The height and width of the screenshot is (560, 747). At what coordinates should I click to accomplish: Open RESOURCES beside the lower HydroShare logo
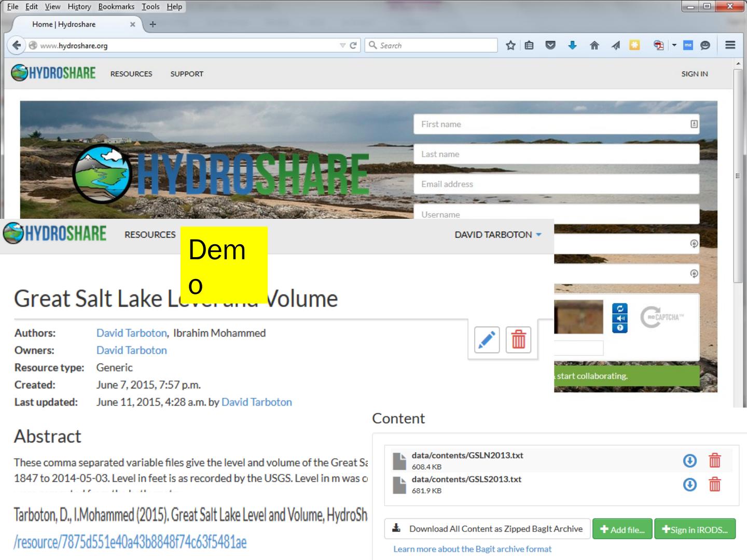click(150, 234)
